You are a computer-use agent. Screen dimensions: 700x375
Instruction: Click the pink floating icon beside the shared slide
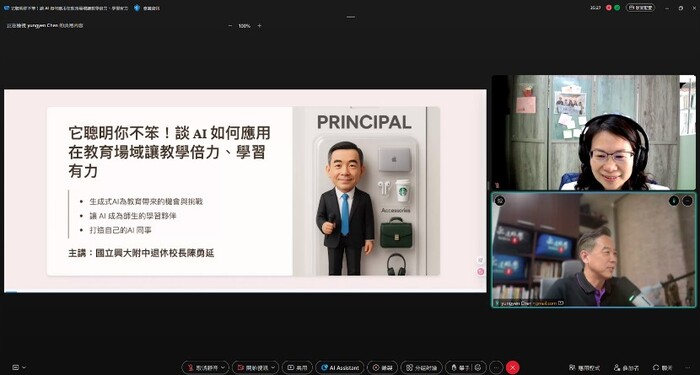(x=481, y=271)
